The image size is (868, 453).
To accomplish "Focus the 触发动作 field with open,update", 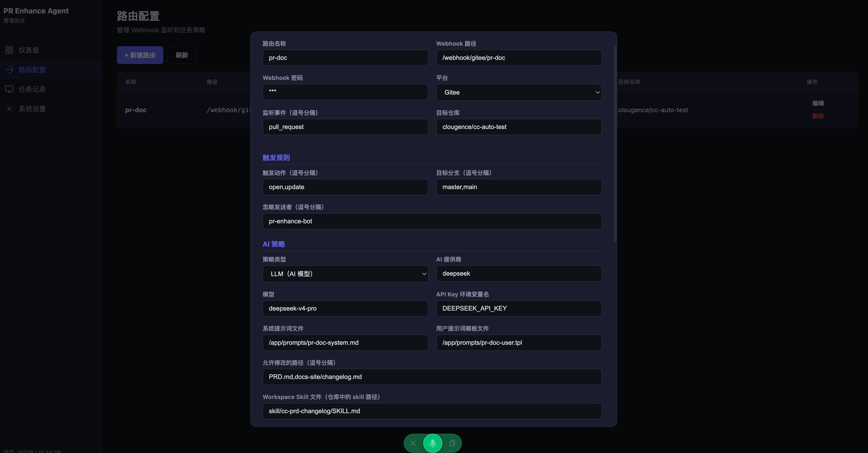I will click(x=345, y=187).
